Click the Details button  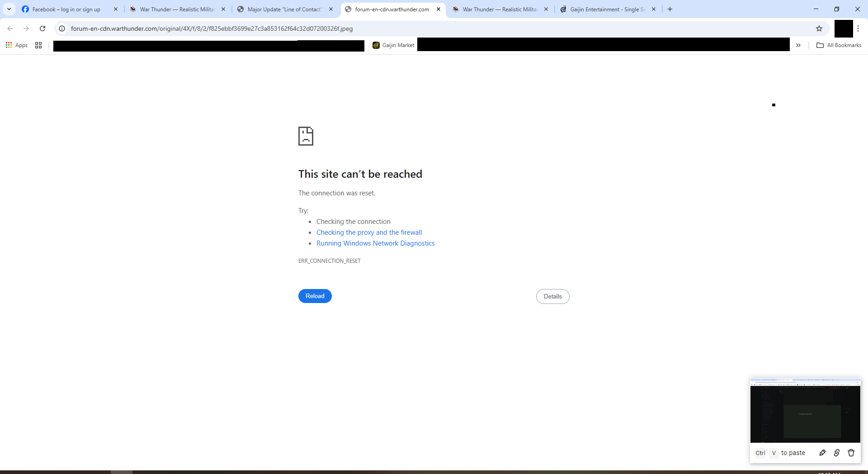(x=552, y=297)
